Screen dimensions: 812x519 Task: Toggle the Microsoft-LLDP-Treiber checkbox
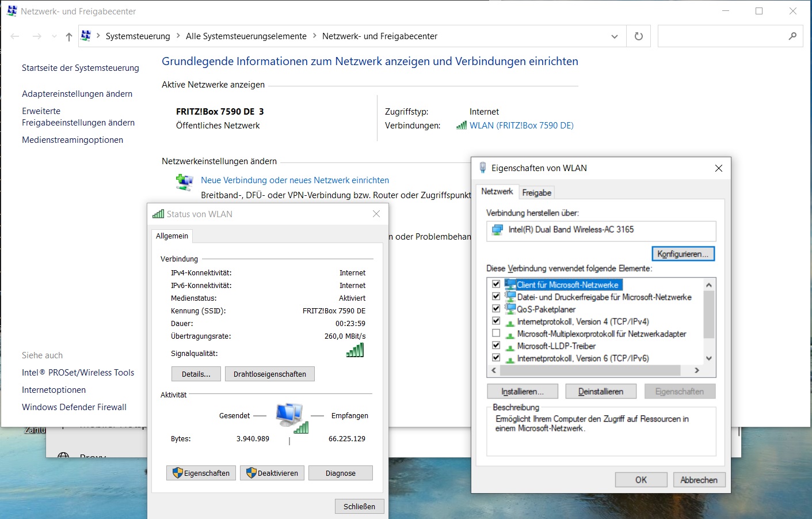coord(496,346)
